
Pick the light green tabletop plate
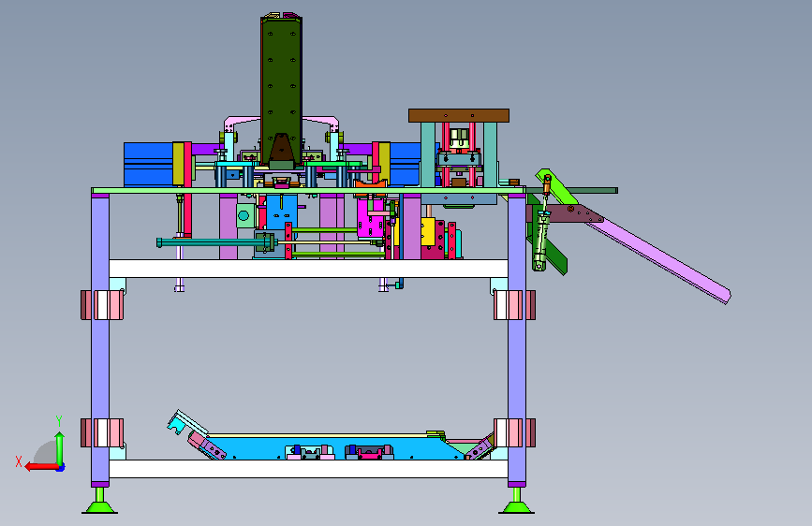coord(309,191)
